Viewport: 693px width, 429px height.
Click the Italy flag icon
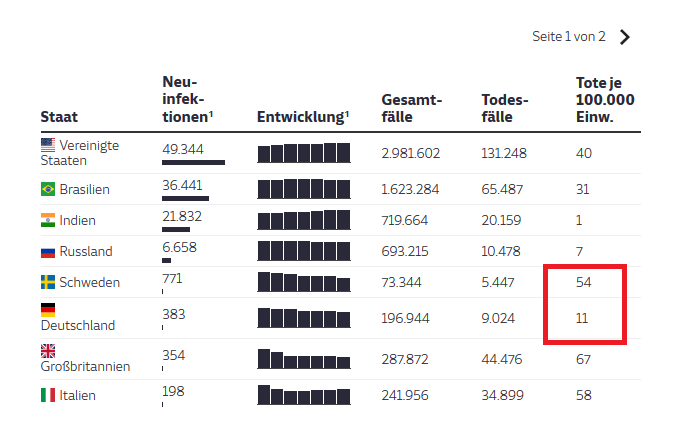pyautogui.click(x=48, y=395)
